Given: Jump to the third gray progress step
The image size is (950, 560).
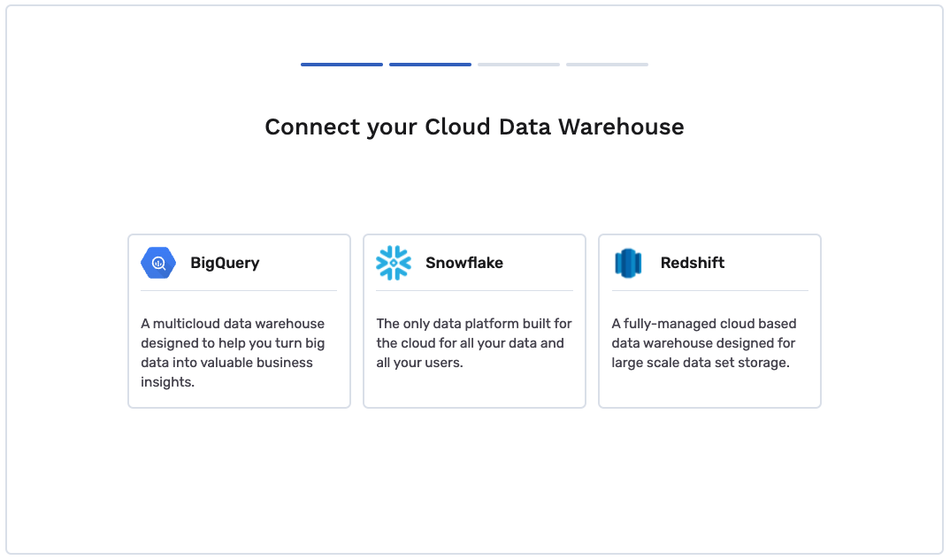Looking at the screenshot, I should click(x=518, y=65).
